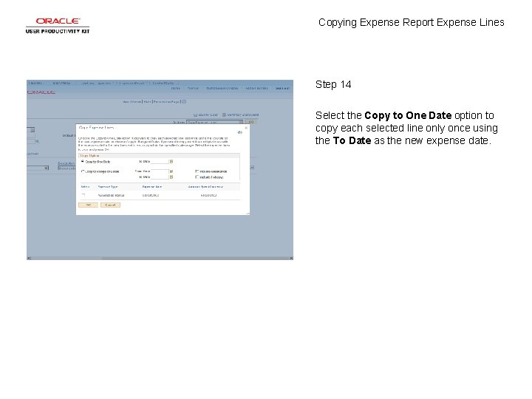Click the New Window link
This screenshot has height=399, width=532.
(132, 101)
